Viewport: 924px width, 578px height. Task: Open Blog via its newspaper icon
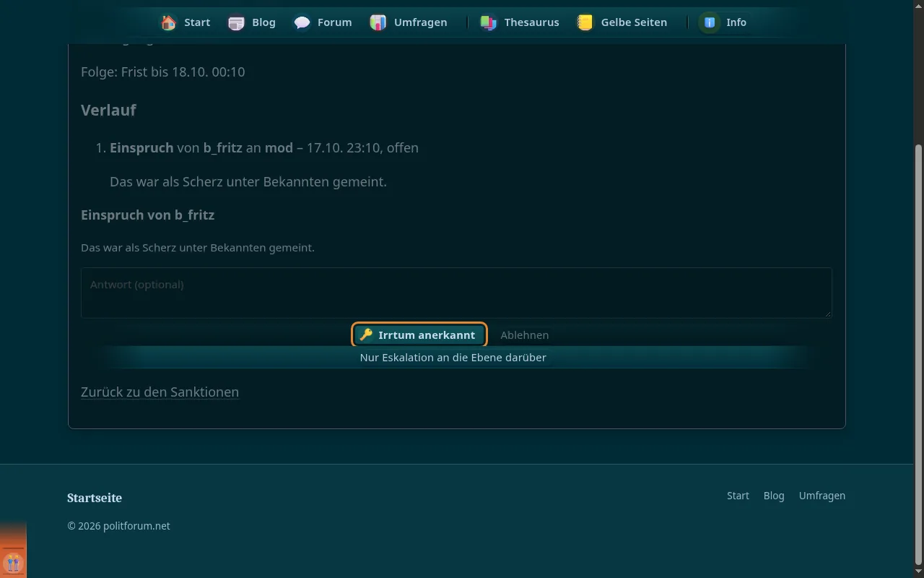[236, 22]
